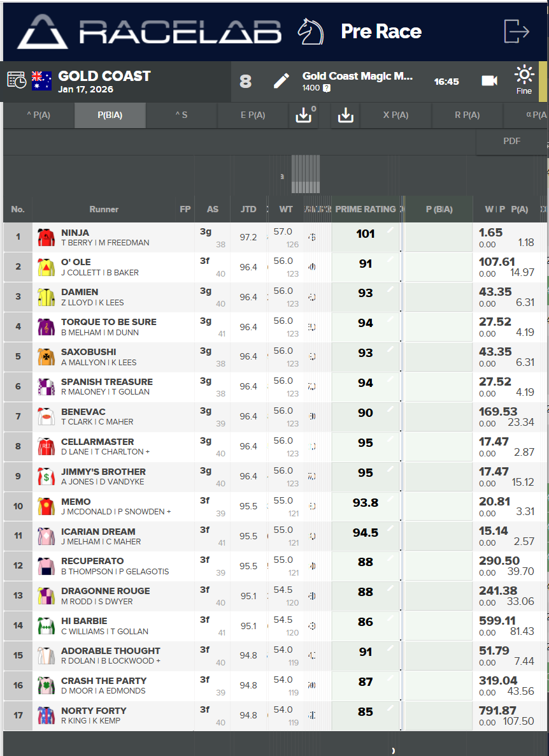Image resolution: width=549 pixels, height=756 pixels.
Task: Click the download icon left of X P(A)
Action: tap(345, 115)
